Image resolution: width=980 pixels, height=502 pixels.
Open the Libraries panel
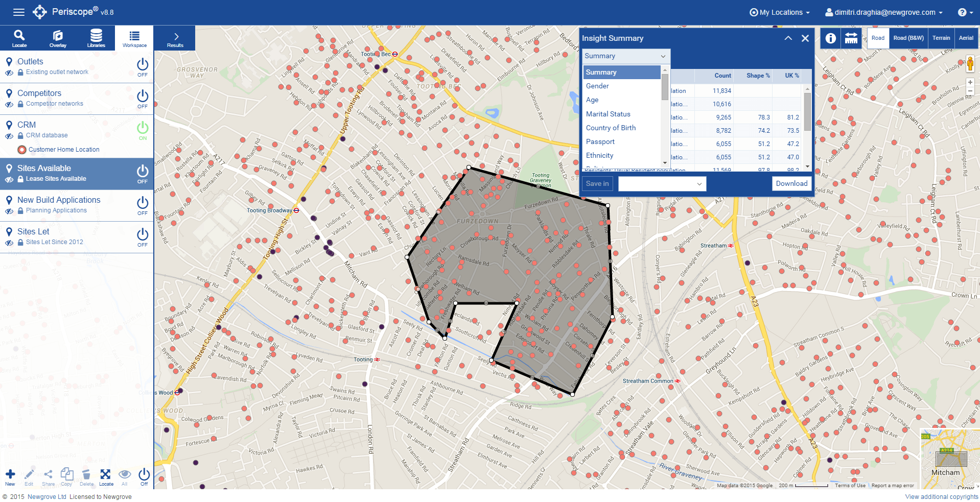(x=96, y=38)
